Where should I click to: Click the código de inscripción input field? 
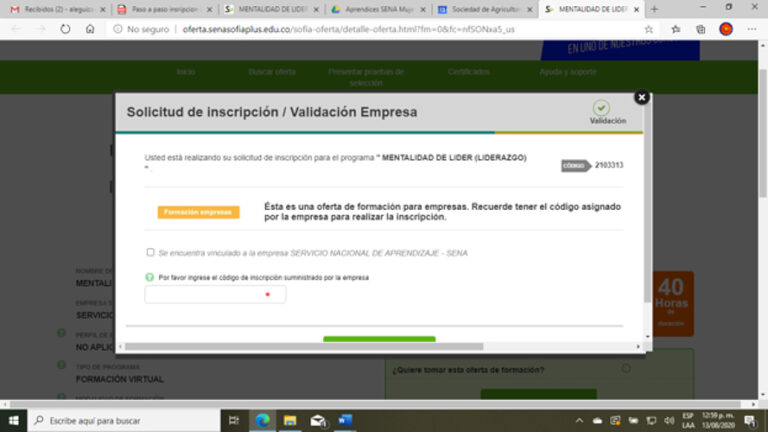point(215,295)
